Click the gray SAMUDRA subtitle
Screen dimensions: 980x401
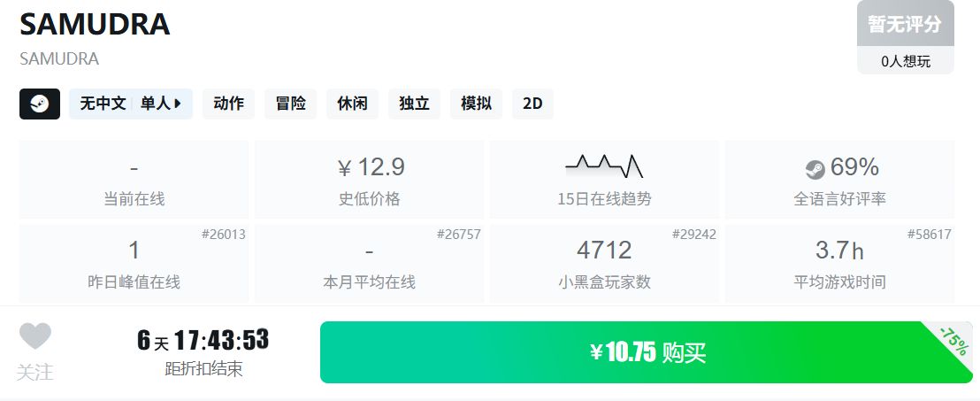pyautogui.click(x=59, y=58)
